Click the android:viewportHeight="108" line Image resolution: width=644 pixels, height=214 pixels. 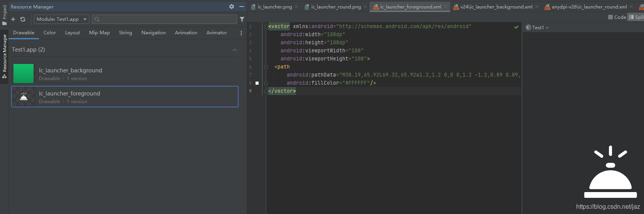pos(325,59)
